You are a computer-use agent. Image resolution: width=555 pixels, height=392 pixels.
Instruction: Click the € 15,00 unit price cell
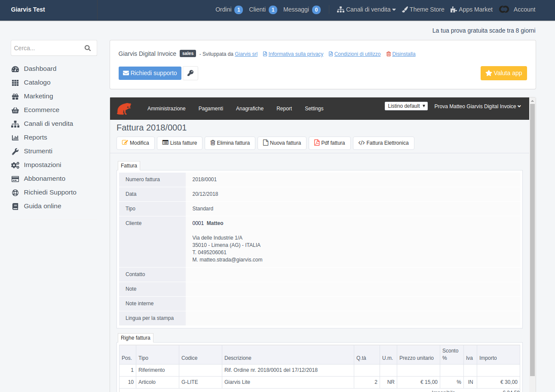[x=419, y=382]
